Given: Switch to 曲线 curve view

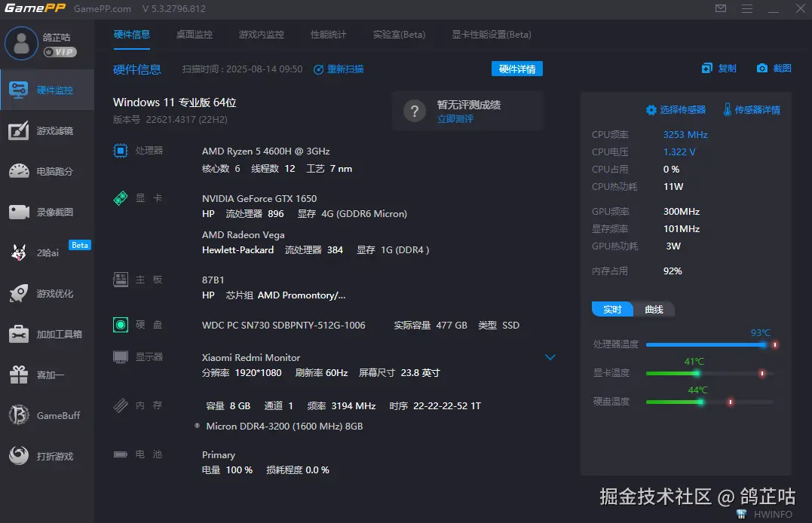Looking at the screenshot, I should 654,309.
